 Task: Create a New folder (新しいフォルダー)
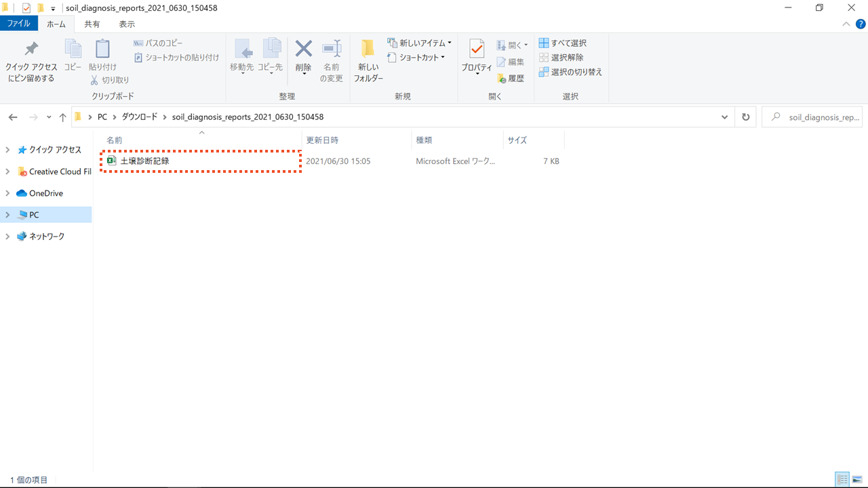point(368,61)
